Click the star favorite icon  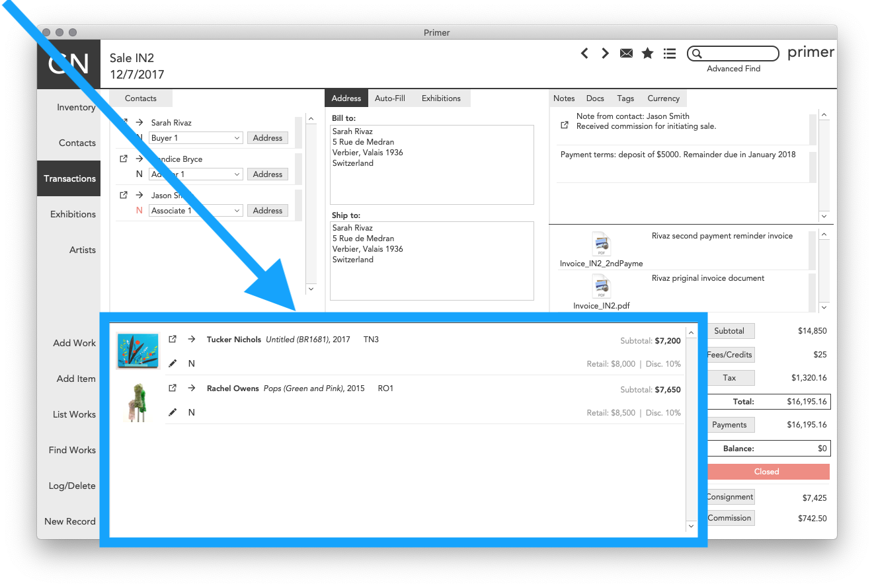[648, 54]
